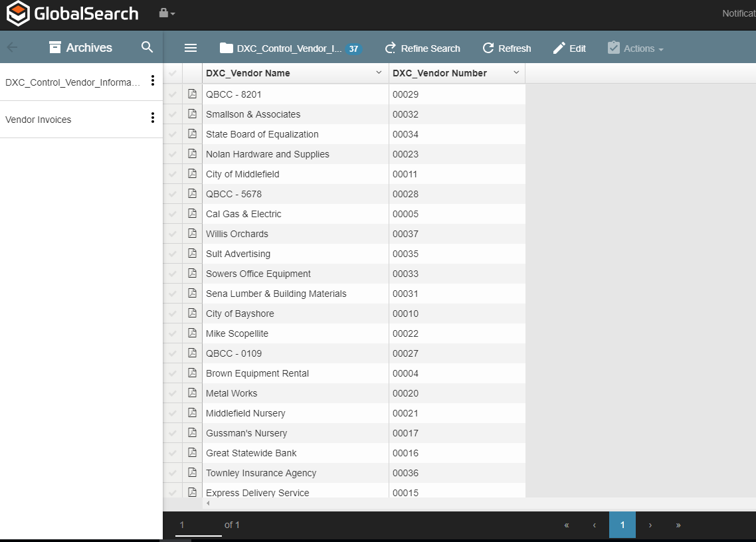Select the Vendor Invoices archive

click(x=39, y=120)
